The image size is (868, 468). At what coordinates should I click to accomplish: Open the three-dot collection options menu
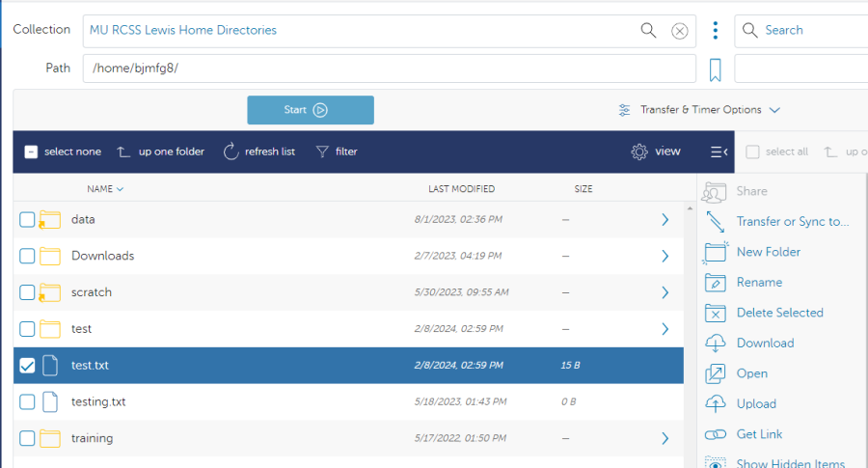[x=715, y=31]
